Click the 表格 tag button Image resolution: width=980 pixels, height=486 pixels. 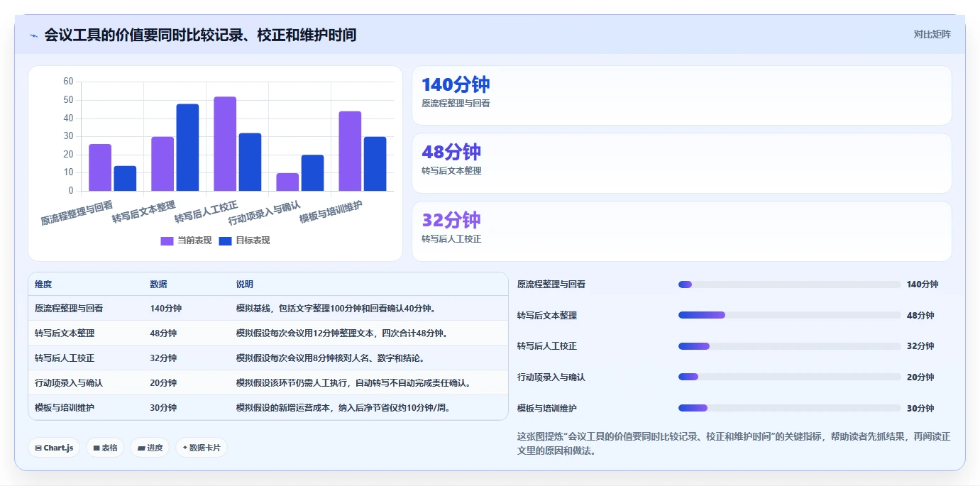(x=105, y=448)
